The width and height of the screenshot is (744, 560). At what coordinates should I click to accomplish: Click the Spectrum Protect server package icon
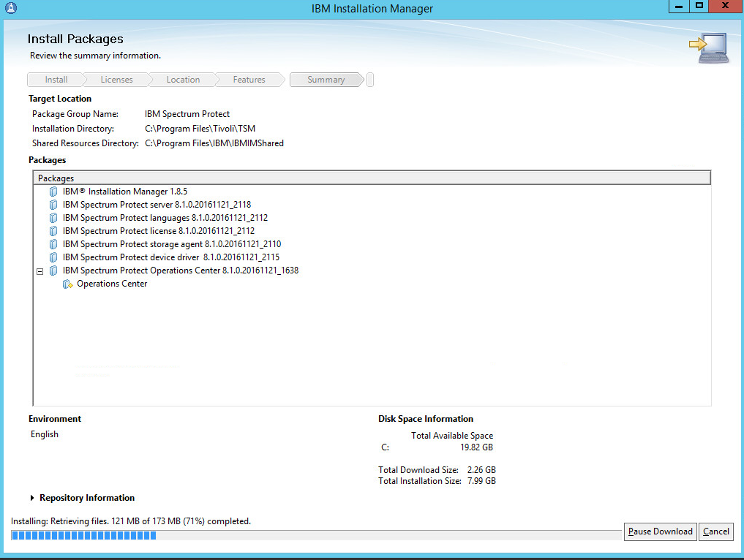pyautogui.click(x=53, y=205)
